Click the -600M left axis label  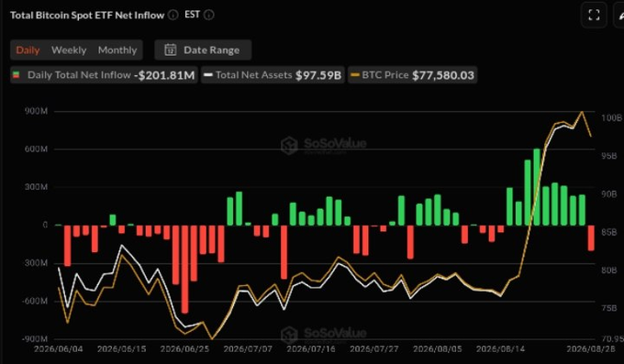coord(34,301)
